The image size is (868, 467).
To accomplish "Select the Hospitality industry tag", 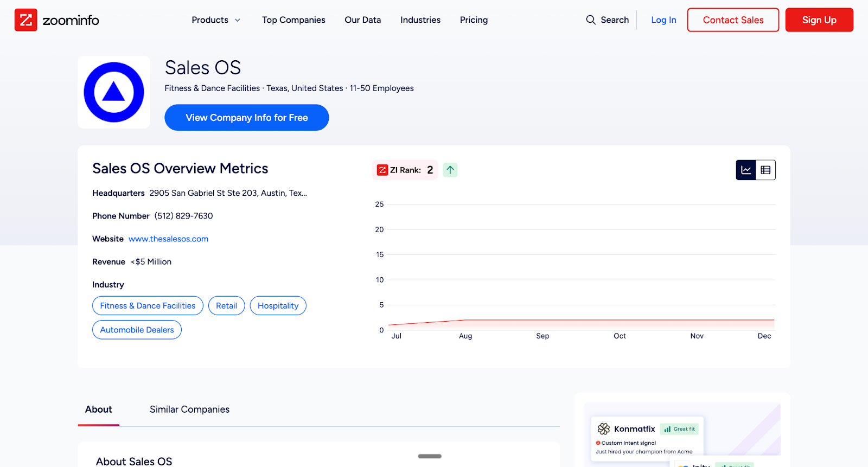I will (278, 306).
